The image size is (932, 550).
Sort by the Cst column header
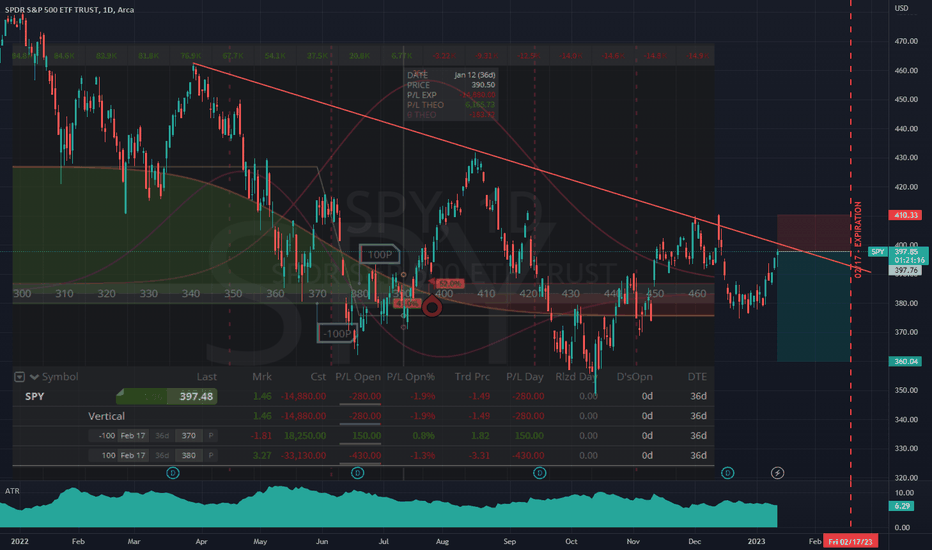tap(318, 377)
